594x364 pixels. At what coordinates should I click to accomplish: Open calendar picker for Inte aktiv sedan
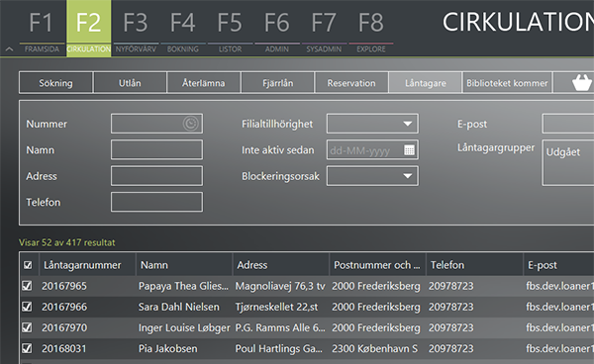pyautogui.click(x=409, y=150)
